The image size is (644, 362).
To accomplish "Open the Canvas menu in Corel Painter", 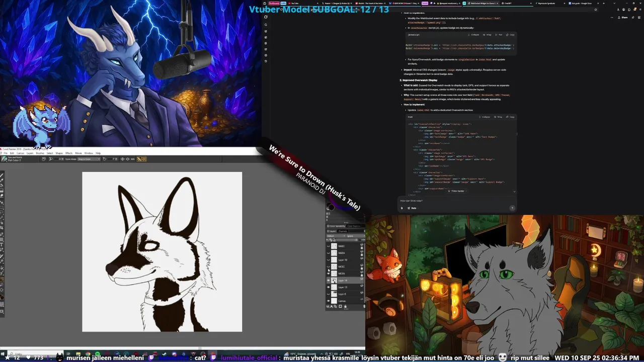I will 20,153.
